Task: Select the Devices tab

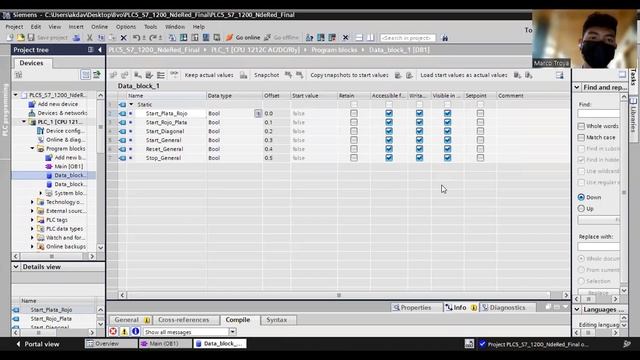Action: point(31,63)
